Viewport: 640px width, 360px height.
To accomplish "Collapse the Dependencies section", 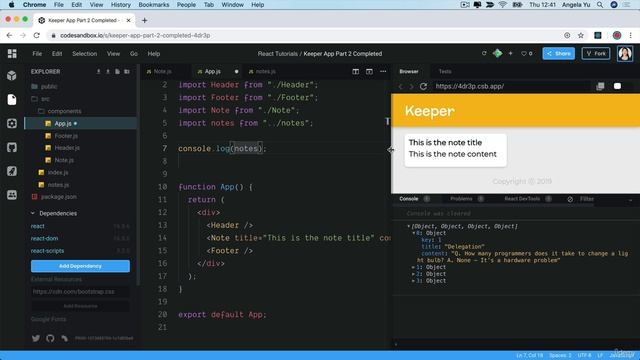I will click(33, 213).
